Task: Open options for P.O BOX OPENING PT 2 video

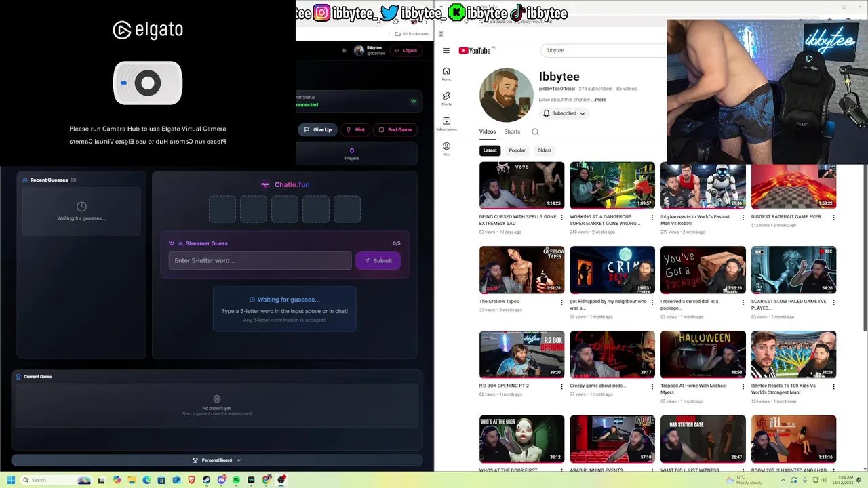Action: pyautogui.click(x=561, y=387)
